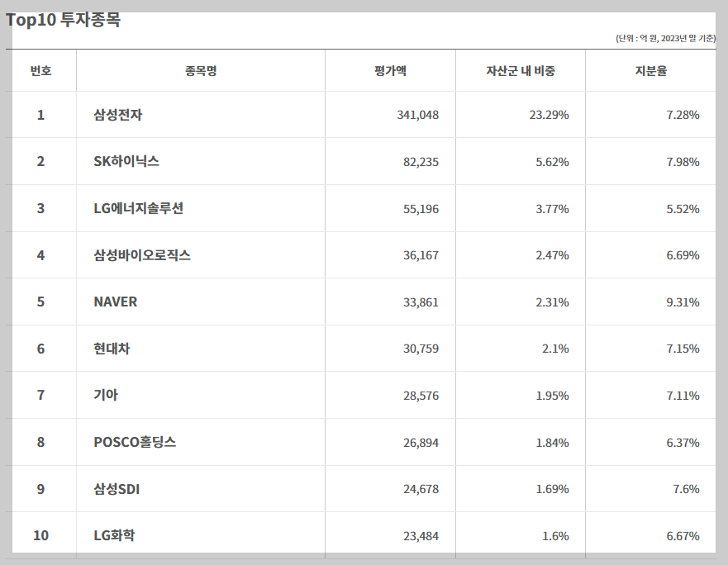This screenshot has width=728, height=565.
Task: Click valuation value '28,576'
Action: tap(421, 396)
